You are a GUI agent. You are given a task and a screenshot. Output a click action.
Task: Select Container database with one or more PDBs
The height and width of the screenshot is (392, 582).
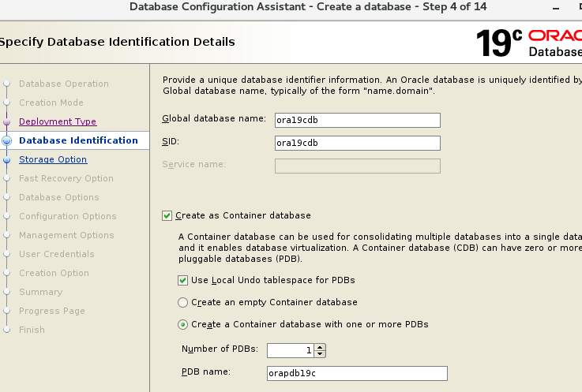(182, 325)
